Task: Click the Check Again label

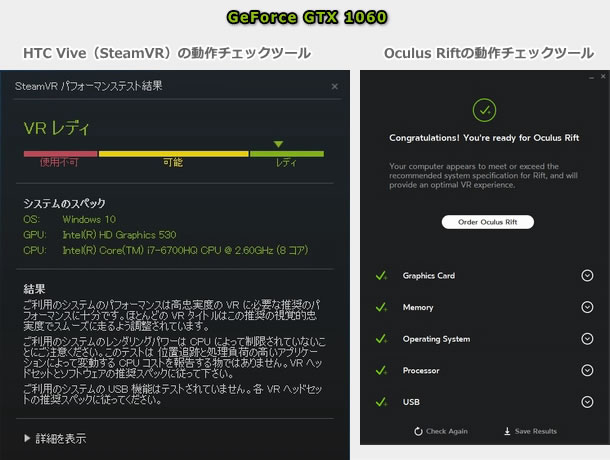Action: [x=447, y=431]
